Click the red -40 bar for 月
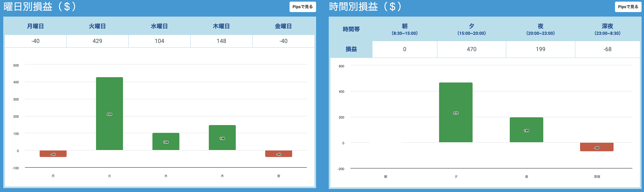 click(x=53, y=154)
